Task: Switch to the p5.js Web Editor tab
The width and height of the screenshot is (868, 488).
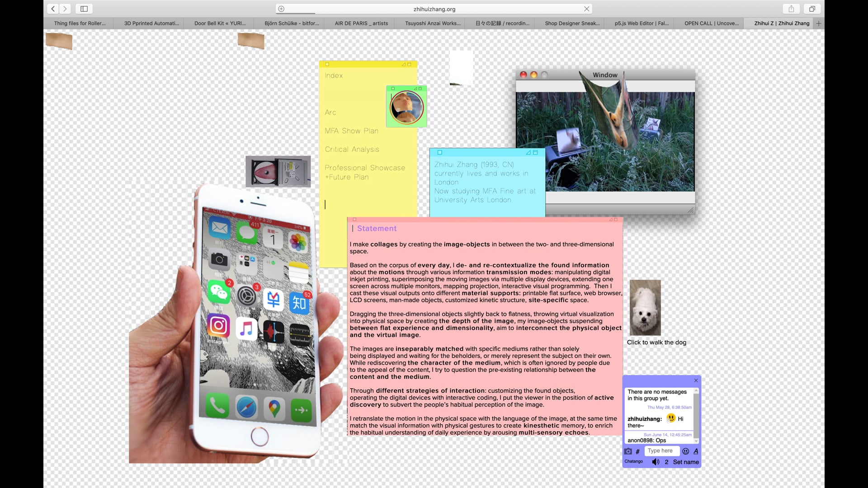Action: click(641, 23)
